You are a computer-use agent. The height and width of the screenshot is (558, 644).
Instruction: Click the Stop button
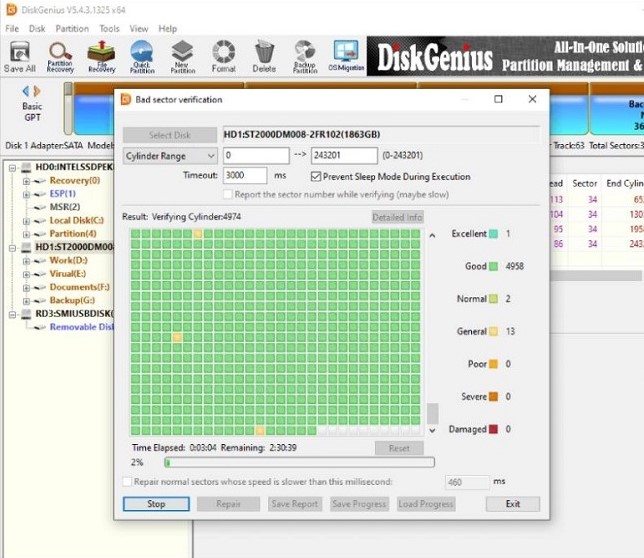tap(156, 504)
